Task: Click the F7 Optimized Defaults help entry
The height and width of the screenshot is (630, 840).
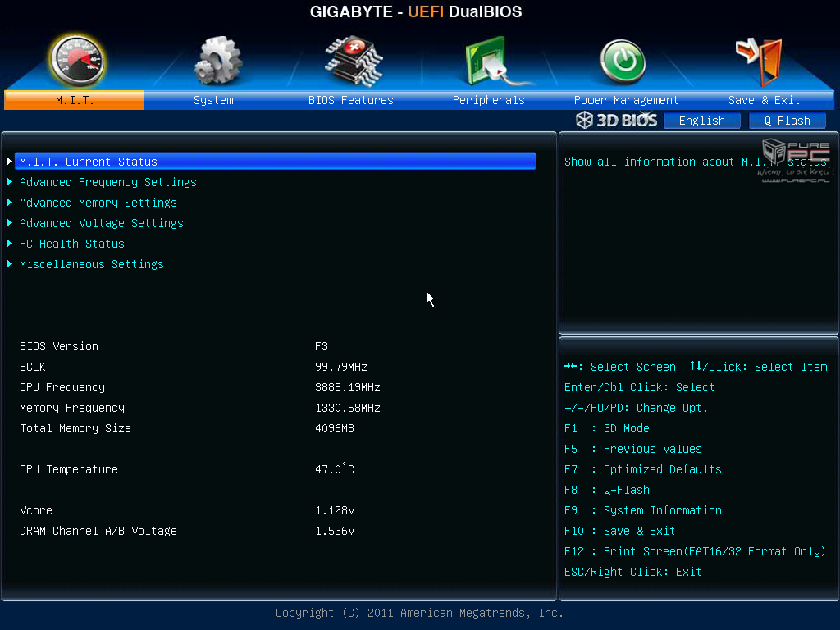Action: click(x=643, y=469)
